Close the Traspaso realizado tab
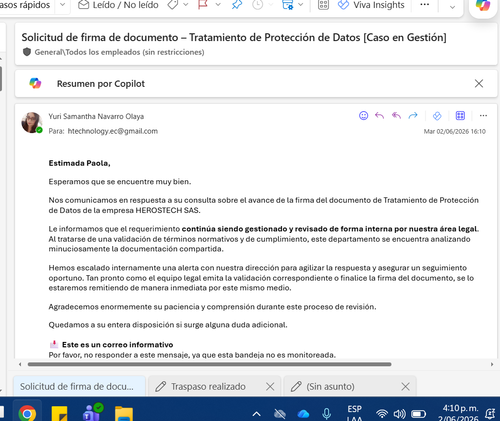 tap(270, 386)
